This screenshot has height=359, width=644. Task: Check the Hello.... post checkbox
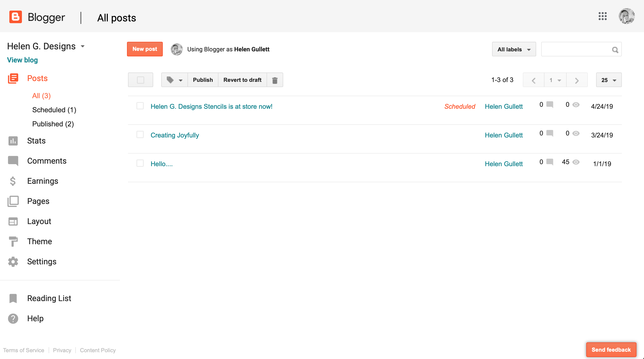pyautogui.click(x=140, y=163)
